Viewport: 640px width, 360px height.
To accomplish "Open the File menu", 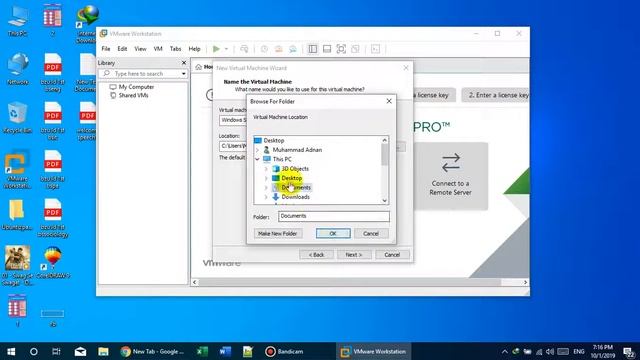I will tap(106, 49).
